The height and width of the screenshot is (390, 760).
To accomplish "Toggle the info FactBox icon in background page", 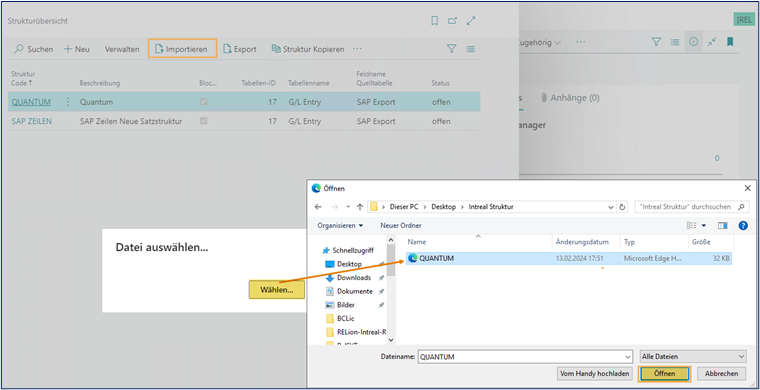I will [693, 42].
